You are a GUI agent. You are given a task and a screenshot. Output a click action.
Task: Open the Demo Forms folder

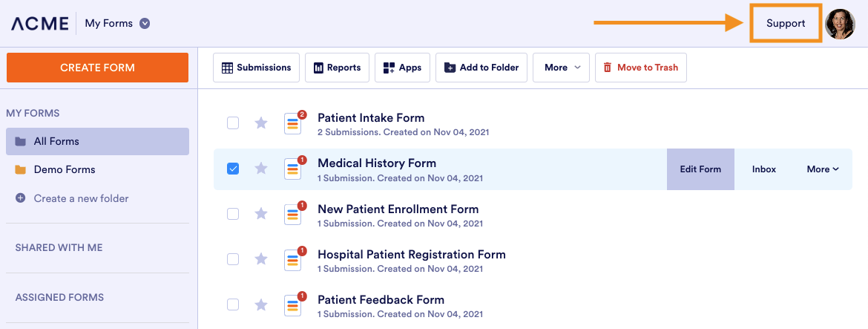[64, 169]
